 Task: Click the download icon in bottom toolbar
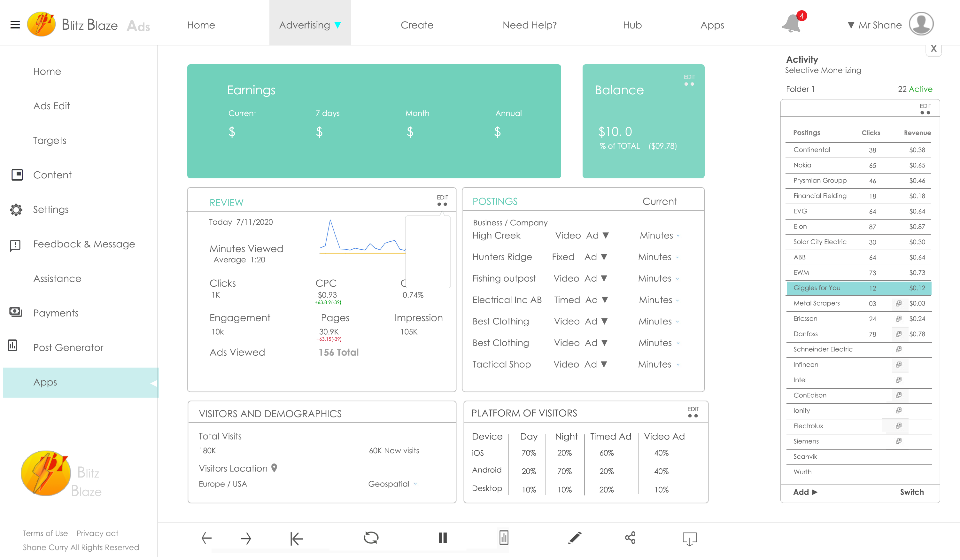point(689,538)
